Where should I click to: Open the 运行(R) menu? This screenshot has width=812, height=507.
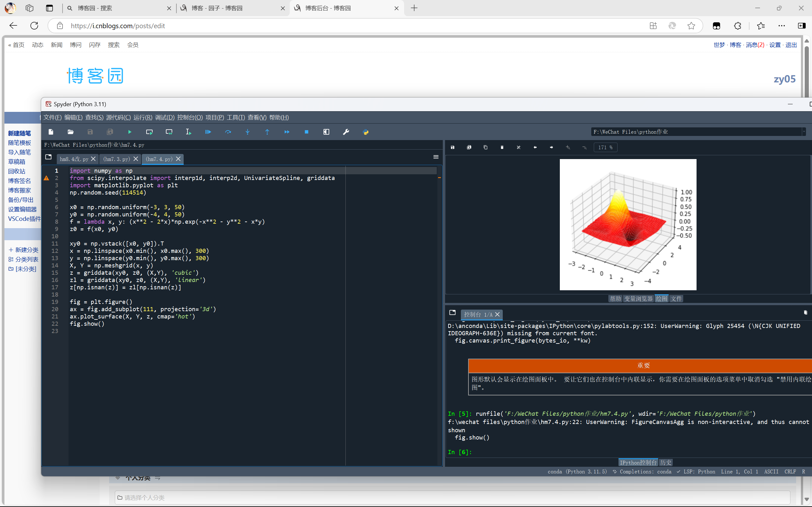coord(143,117)
